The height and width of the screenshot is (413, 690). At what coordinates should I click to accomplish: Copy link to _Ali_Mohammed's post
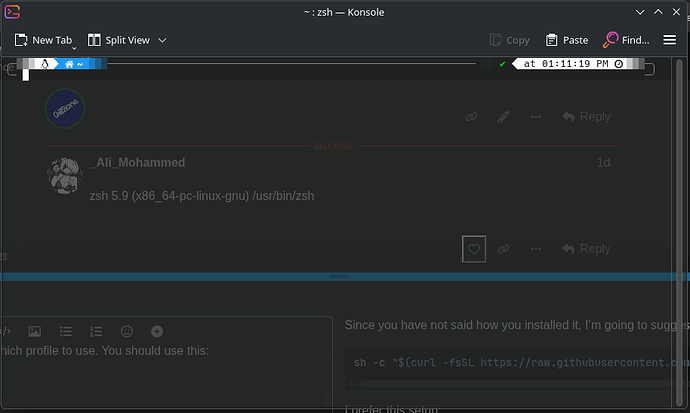[x=503, y=249]
